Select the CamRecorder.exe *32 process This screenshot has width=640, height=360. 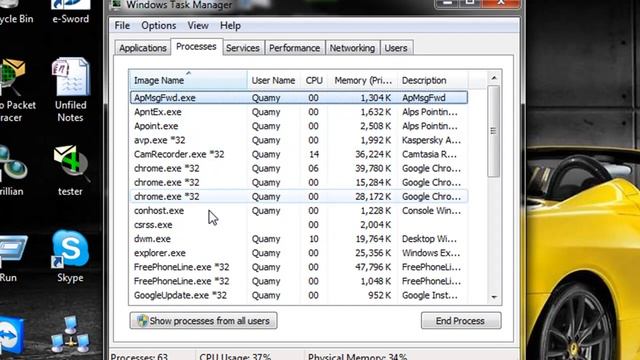coord(299,154)
